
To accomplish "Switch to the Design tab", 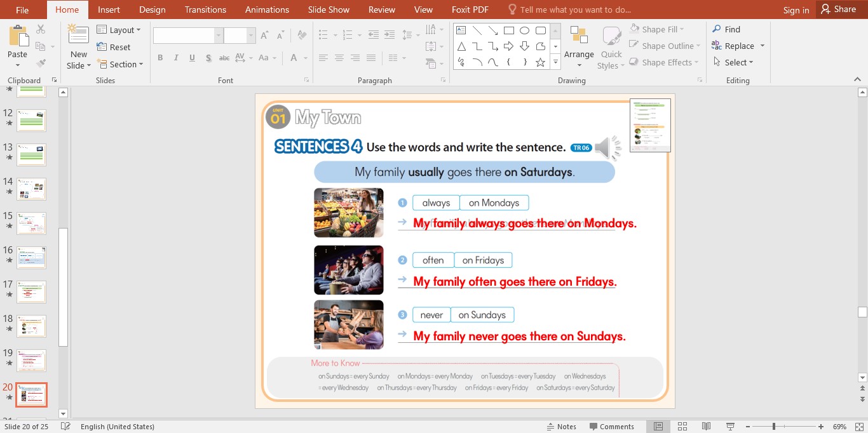I will [x=152, y=10].
